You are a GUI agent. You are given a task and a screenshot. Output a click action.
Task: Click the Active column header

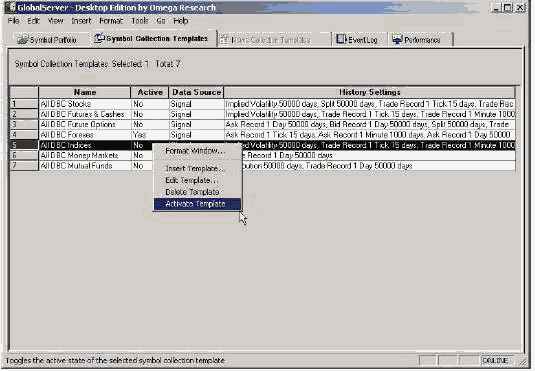[149, 92]
